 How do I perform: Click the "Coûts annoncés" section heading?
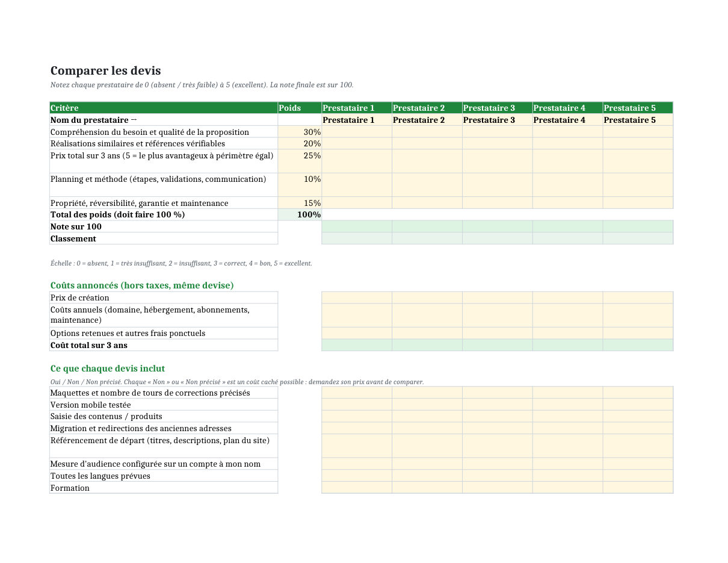tap(142, 285)
